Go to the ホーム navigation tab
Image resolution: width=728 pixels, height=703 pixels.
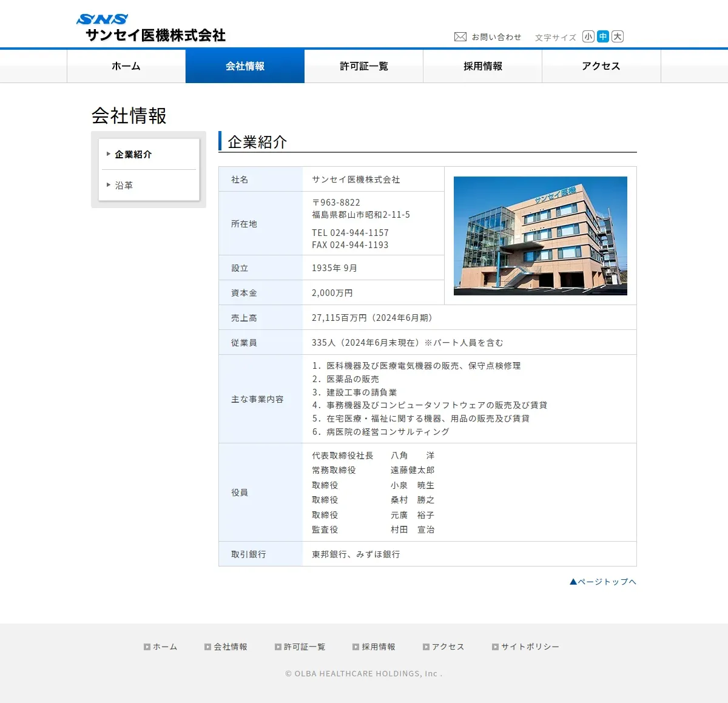point(126,66)
